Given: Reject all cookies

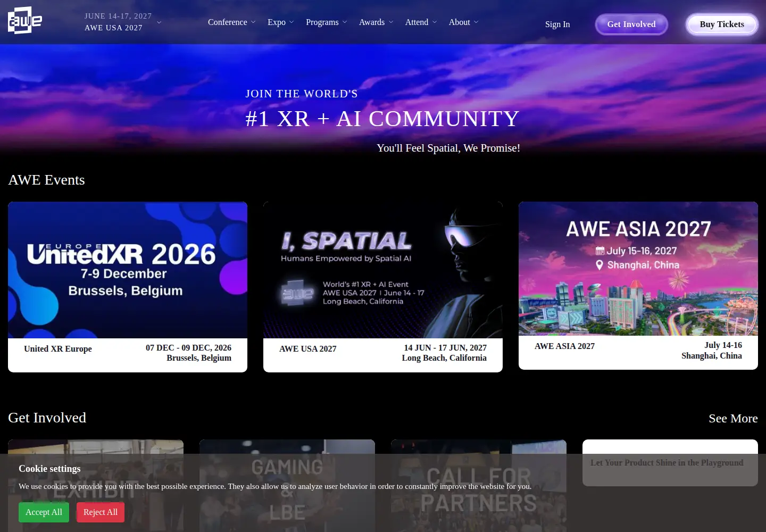Looking at the screenshot, I should click(101, 512).
